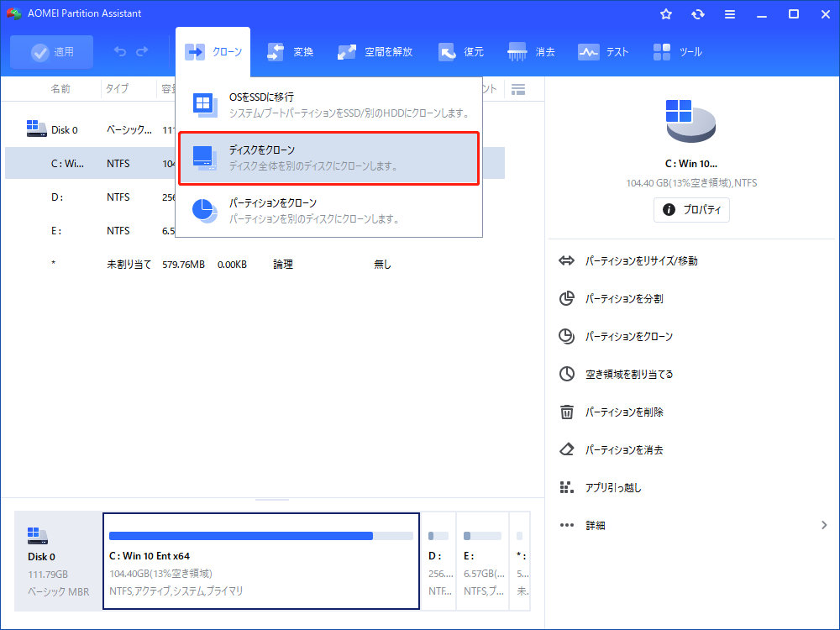Click the 空間を解放 expand arrows icon
Viewport: 840px width, 630px height.
(347, 52)
